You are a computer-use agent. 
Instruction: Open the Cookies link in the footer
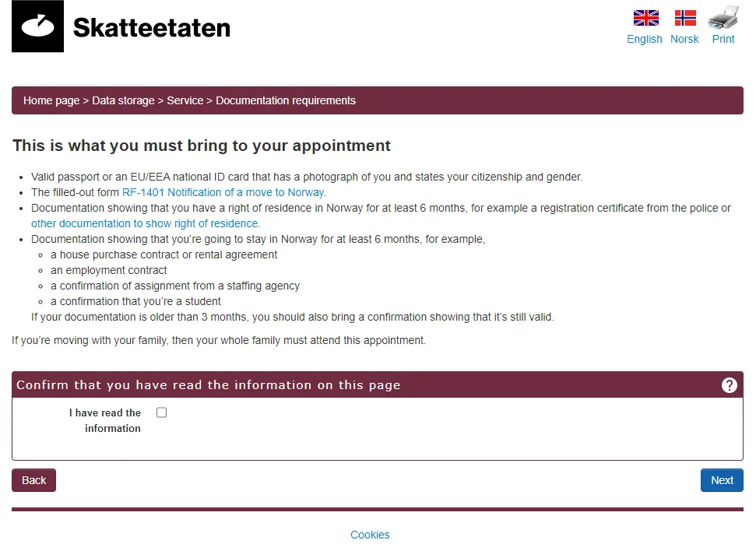(x=370, y=535)
